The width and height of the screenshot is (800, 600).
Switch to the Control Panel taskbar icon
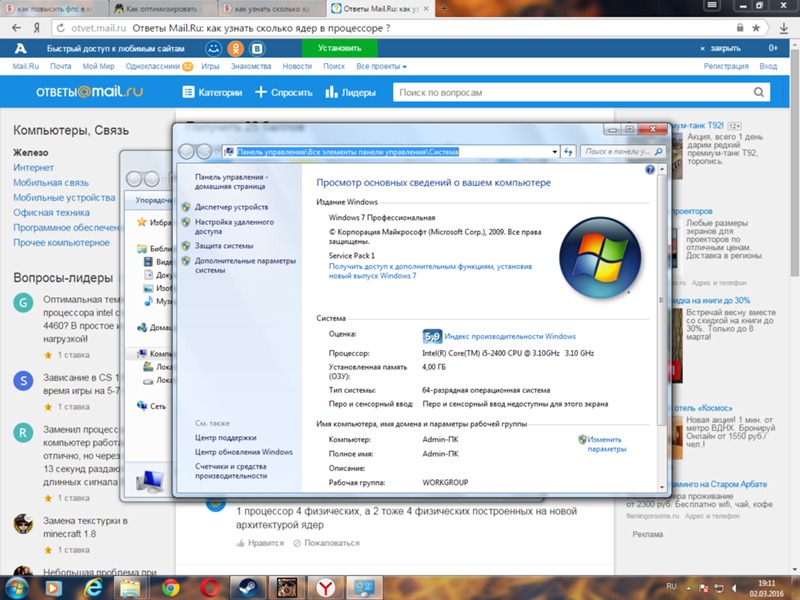[x=364, y=588]
